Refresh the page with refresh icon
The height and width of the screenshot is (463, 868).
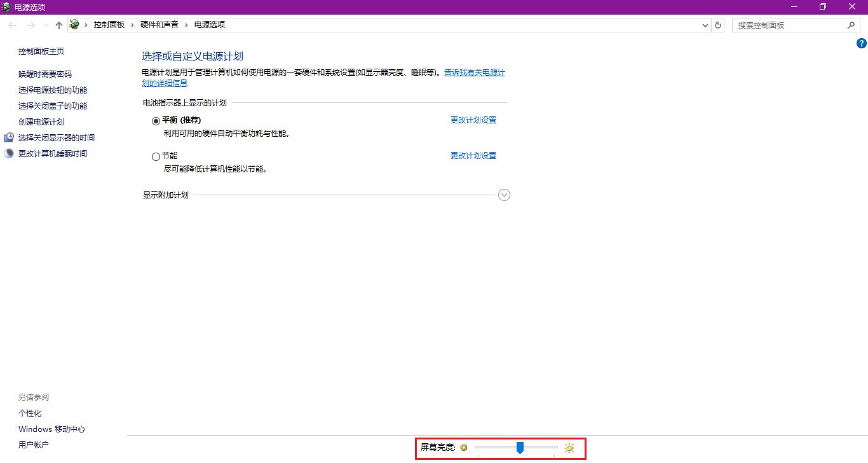click(718, 25)
